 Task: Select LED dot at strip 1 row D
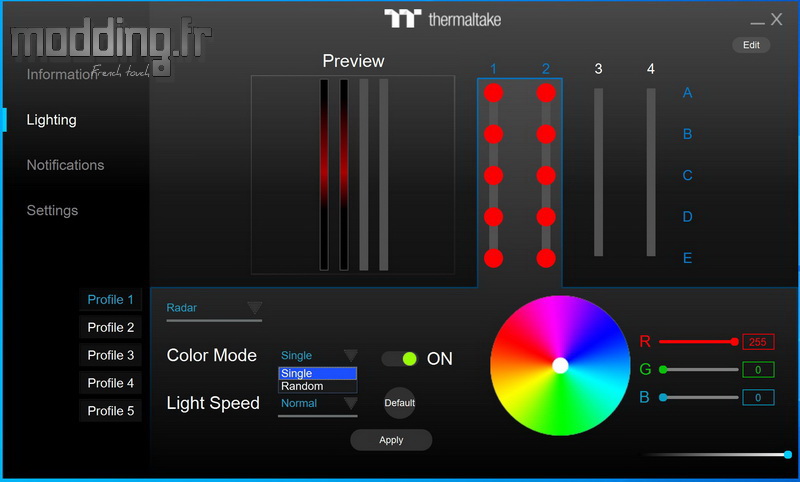[x=493, y=217]
